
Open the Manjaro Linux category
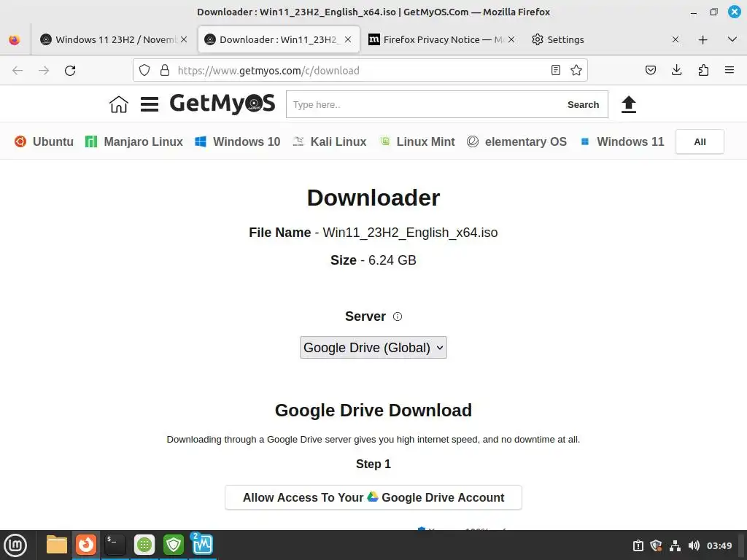134,141
